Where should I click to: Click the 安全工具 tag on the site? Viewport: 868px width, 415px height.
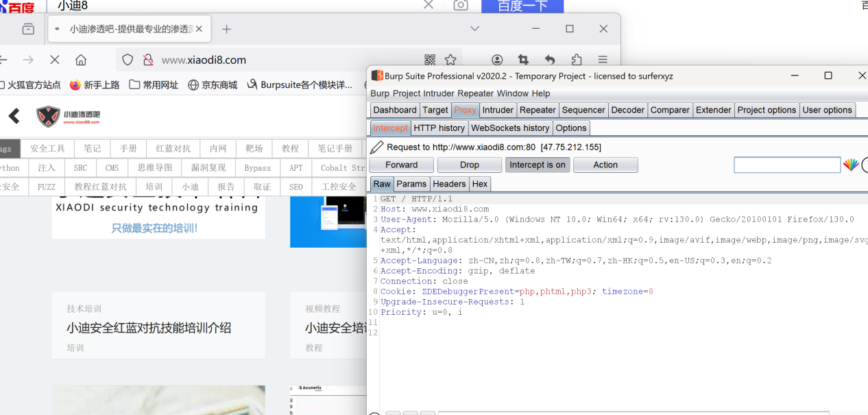point(48,149)
